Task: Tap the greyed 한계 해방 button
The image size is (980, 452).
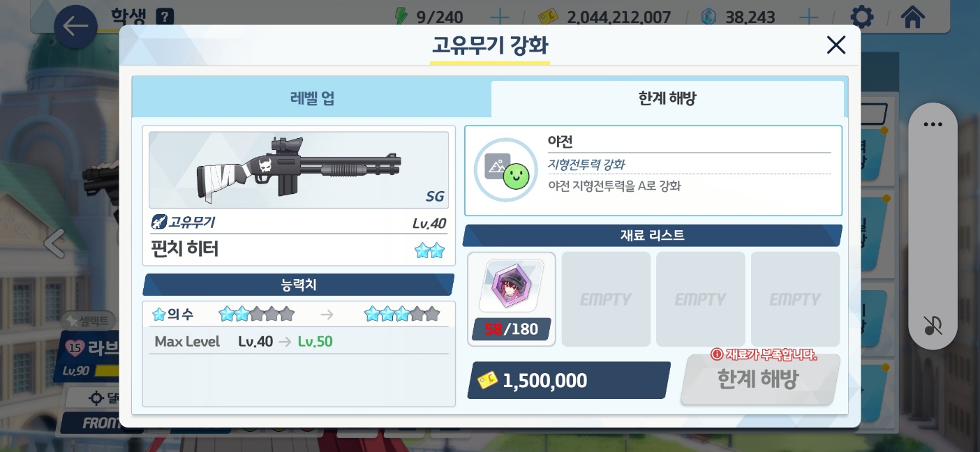Action: (759, 379)
